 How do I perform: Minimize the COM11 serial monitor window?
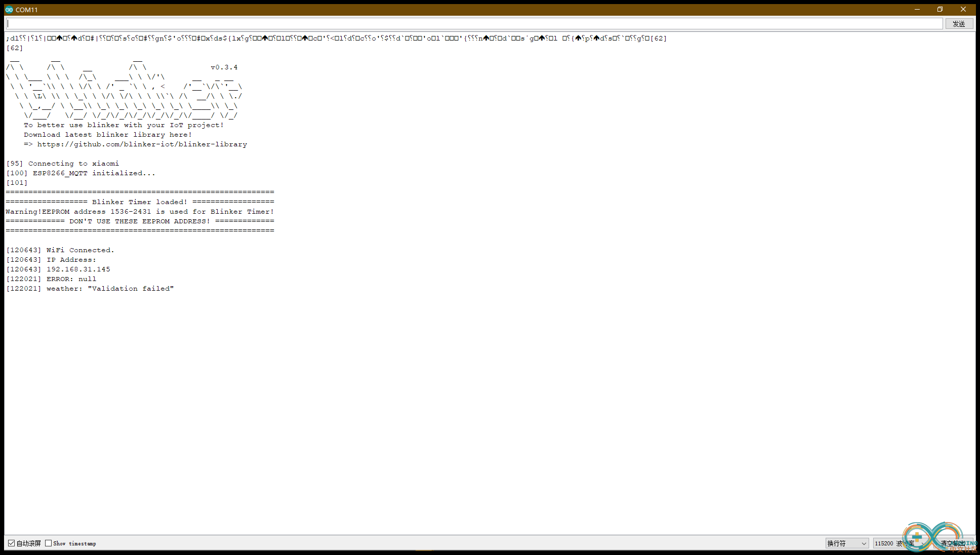click(x=917, y=9)
